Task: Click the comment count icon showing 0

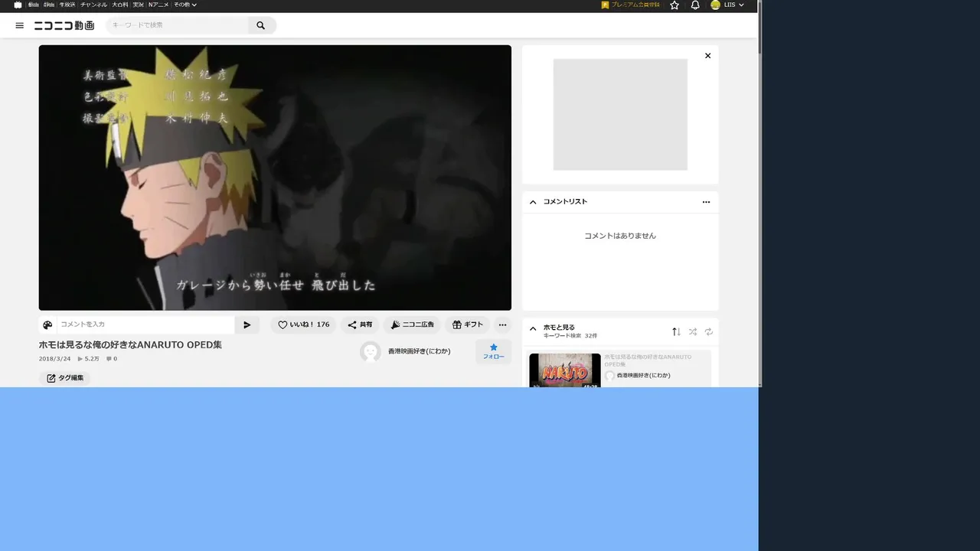Action: pos(112,359)
